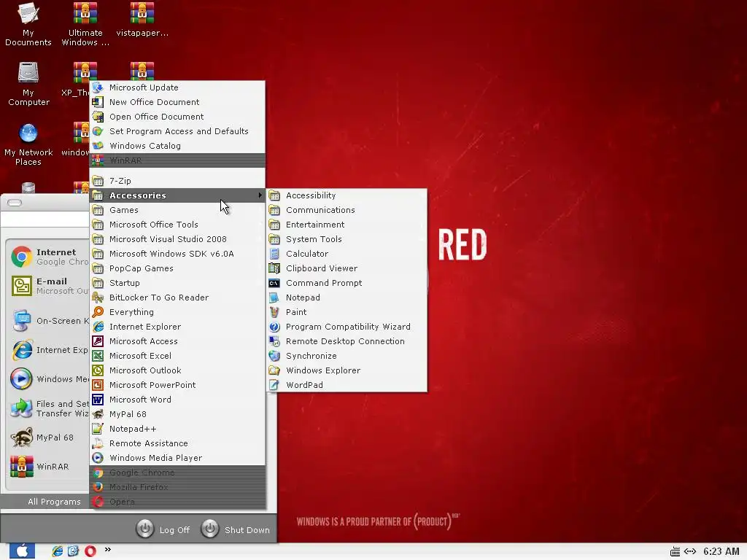747x560 pixels.
Task: Open Paint icon in Accessories
Action: click(x=274, y=312)
